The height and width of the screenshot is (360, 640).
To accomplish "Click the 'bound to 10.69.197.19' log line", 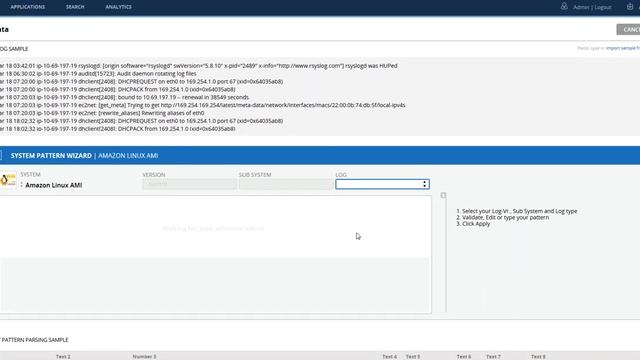I will point(124,97).
